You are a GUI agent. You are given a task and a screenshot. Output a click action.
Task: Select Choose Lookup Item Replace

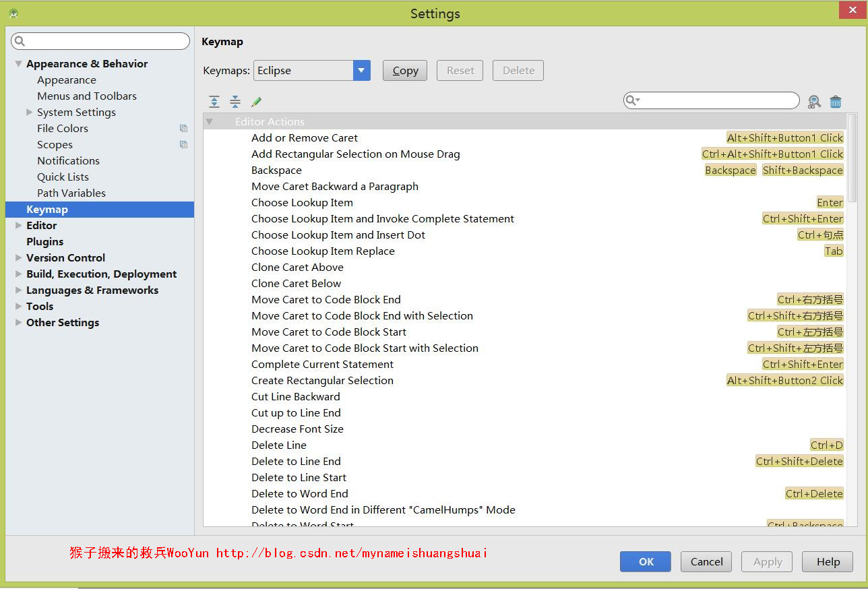[525, 251]
